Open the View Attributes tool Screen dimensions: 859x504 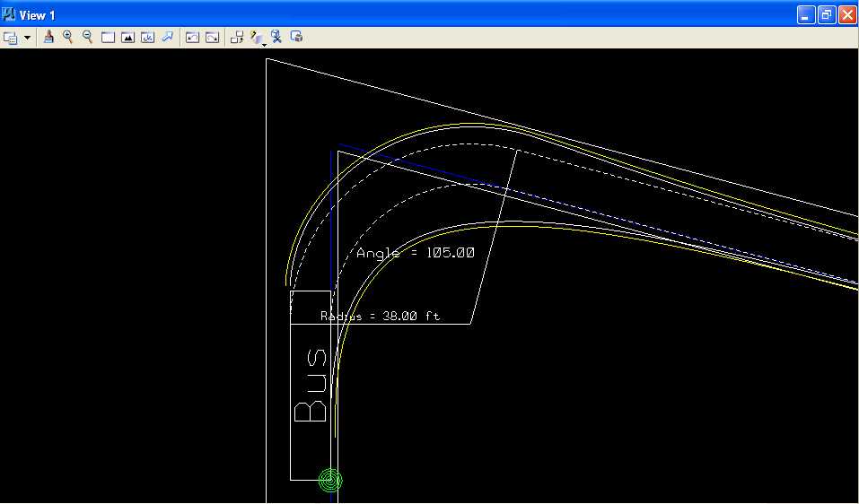[11, 38]
